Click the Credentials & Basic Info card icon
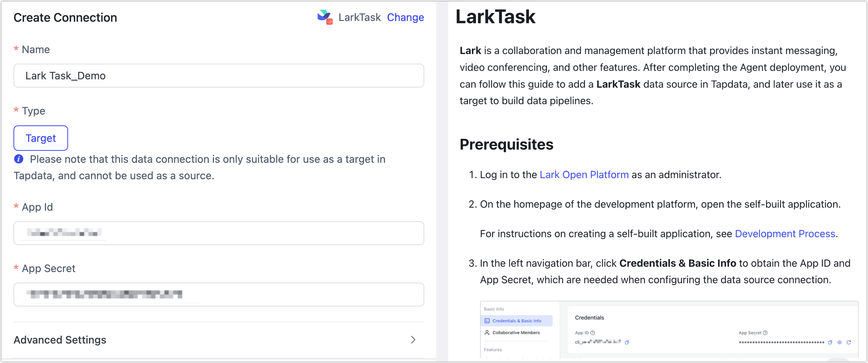The image size is (868, 363). (x=487, y=321)
